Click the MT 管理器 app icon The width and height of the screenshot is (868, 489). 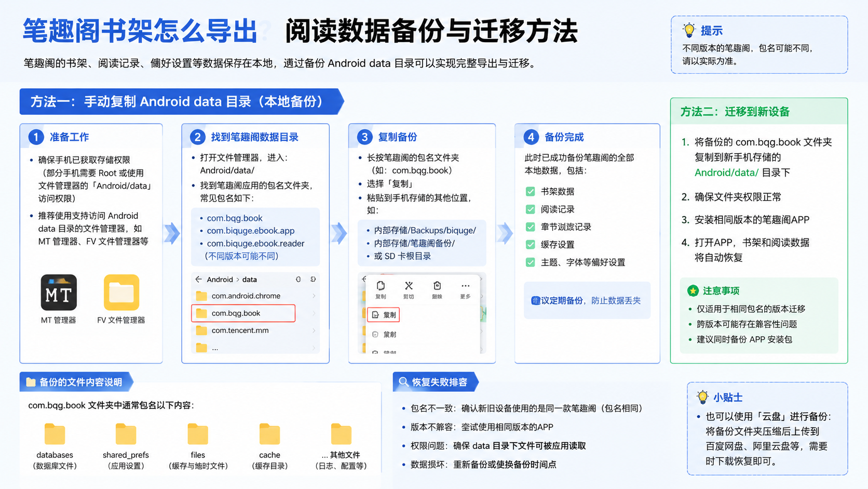pos(59,293)
